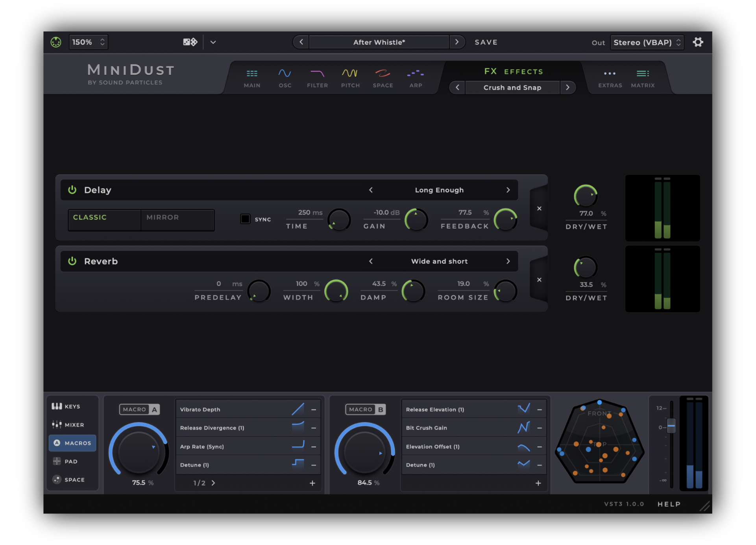Remove the Delay effect with X

(x=539, y=208)
